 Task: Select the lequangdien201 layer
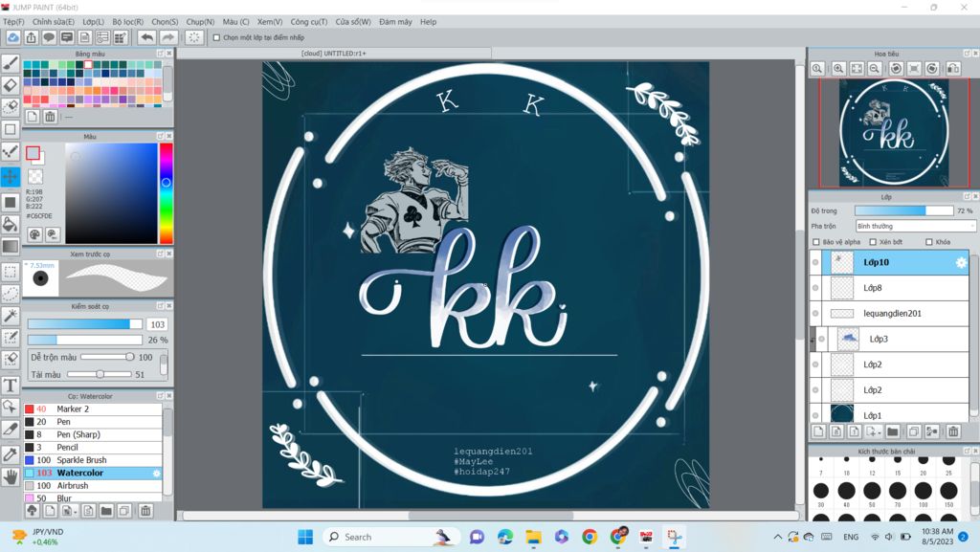[892, 314]
